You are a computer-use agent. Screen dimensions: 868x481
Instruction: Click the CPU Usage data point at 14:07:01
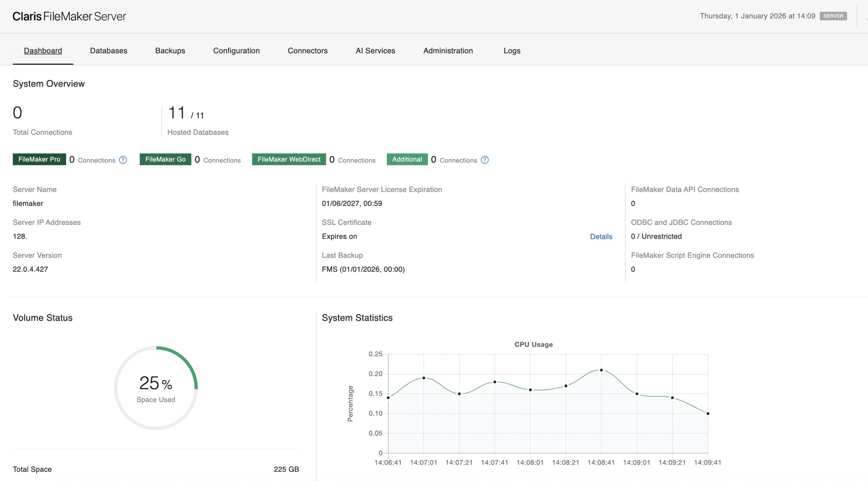pyautogui.click(x=423, y=378)
